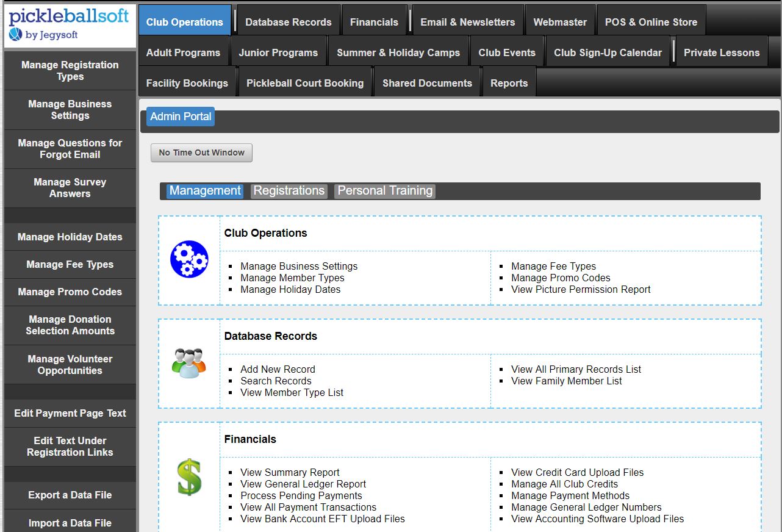Open View General Ledger Report link
Screen dimensions: 782x532
coord(303,484)
